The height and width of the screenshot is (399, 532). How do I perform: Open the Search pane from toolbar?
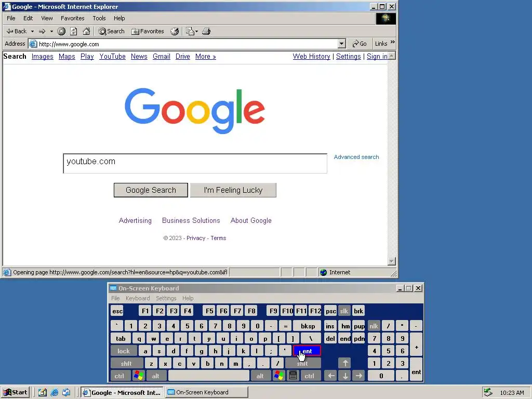point(111,31)
